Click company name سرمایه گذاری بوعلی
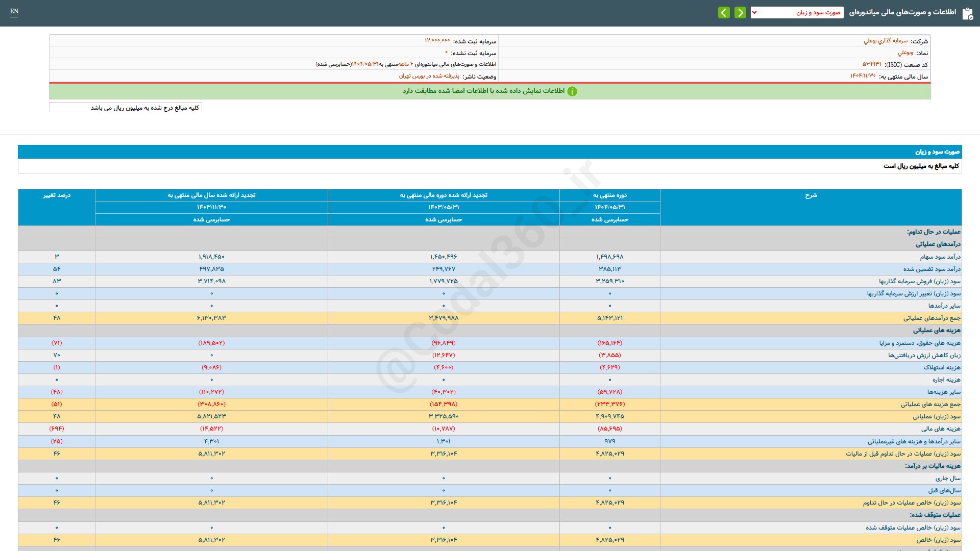 (886, 41)
